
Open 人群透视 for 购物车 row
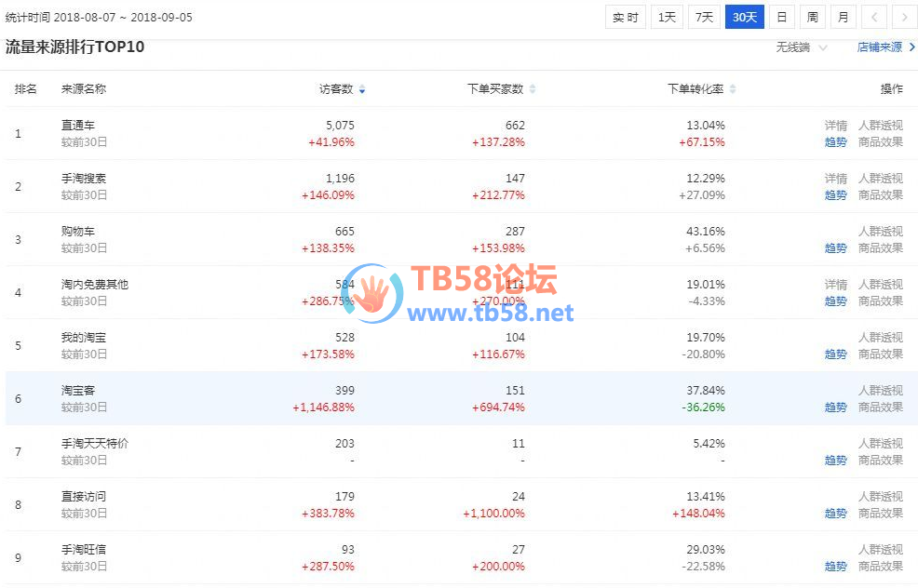click(881, 232)
